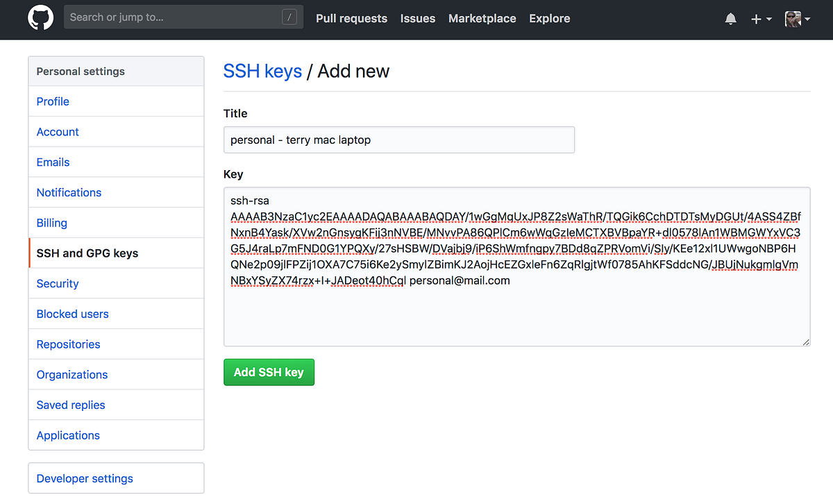Image resolution: width=833 pixels, height=504 pixels.
Task: Open your profile avatar picture
Action: click(793, 19)
